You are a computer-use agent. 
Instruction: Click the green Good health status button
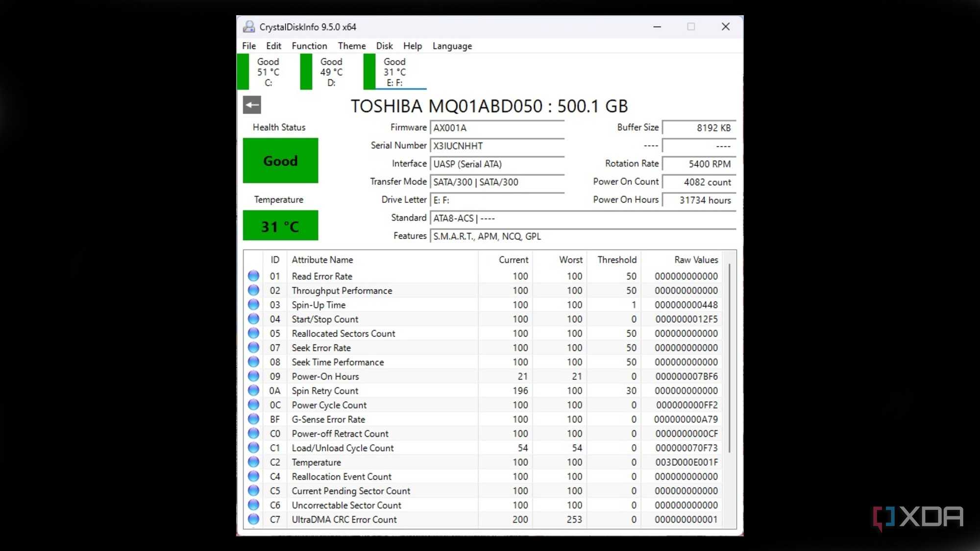point(280,161)
